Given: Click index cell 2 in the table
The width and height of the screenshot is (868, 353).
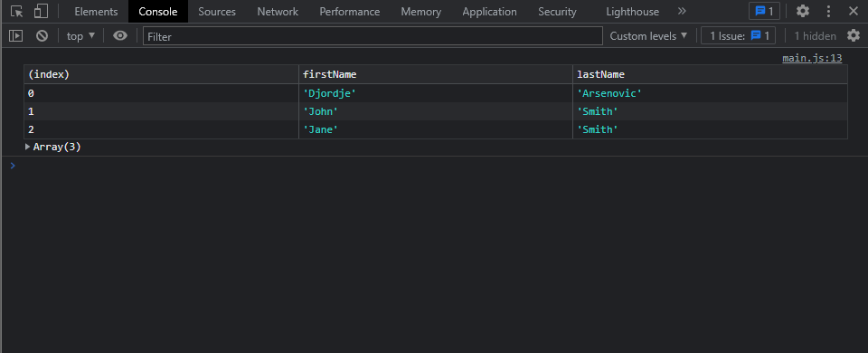Looking at the screenshot, I should point(161,129).
